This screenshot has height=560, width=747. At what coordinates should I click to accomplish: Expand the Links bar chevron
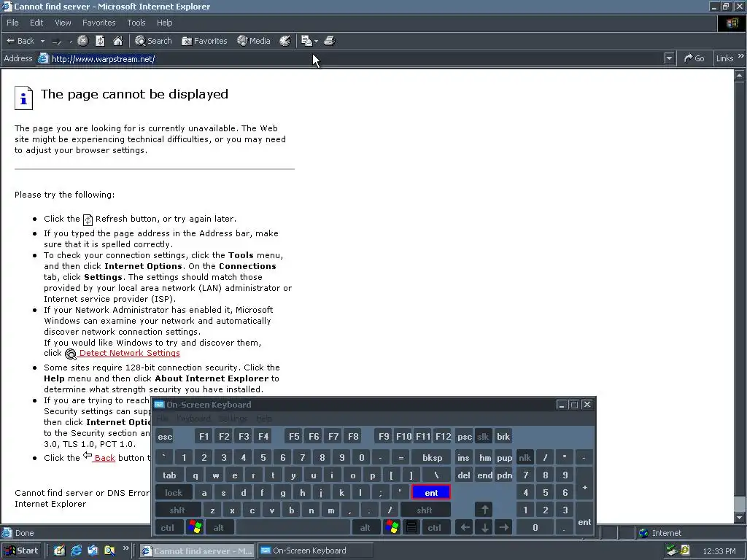(741, 56)
